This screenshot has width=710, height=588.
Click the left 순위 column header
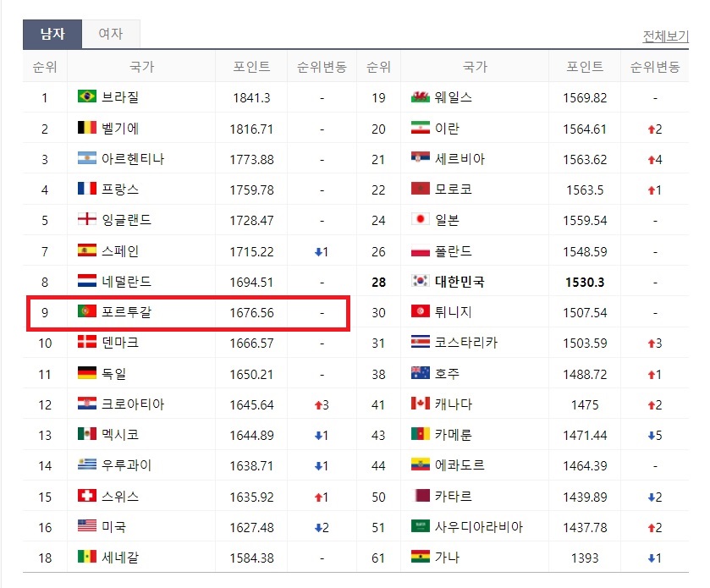45,67
